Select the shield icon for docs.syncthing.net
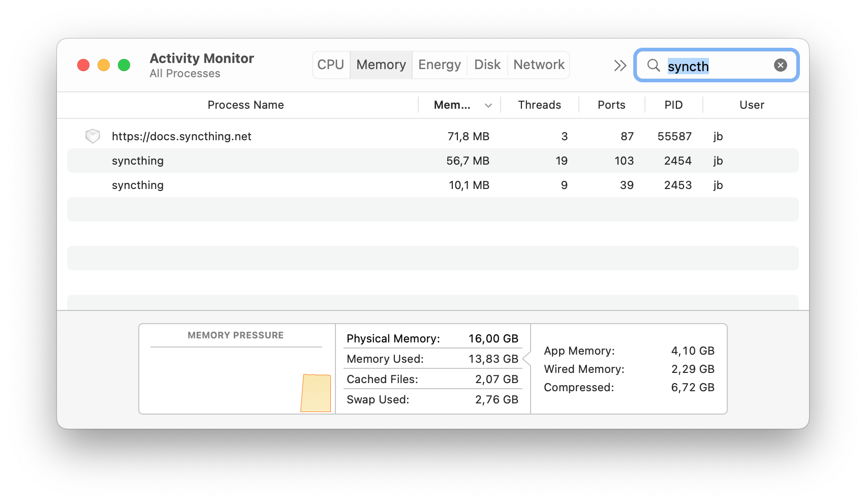 [x=92, y=136]
